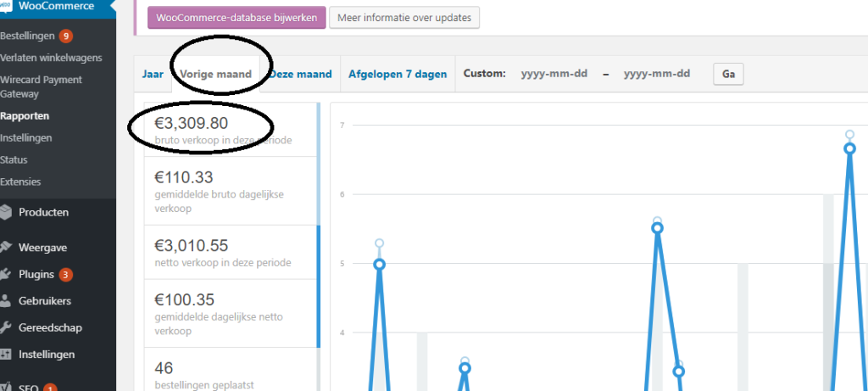The height and width of the screenshot is (391, 868).
Task: Click the €3,010.55 netto verkoop legend item
Action: click(232, 252)
